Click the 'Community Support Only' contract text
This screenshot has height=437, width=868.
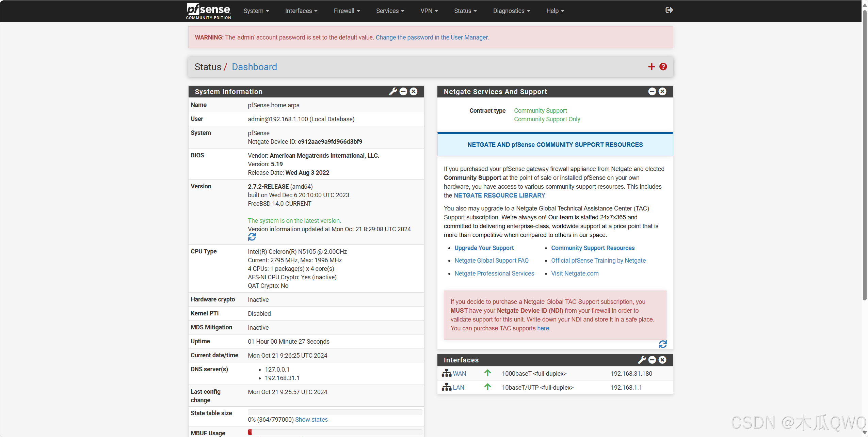point(547,119)
